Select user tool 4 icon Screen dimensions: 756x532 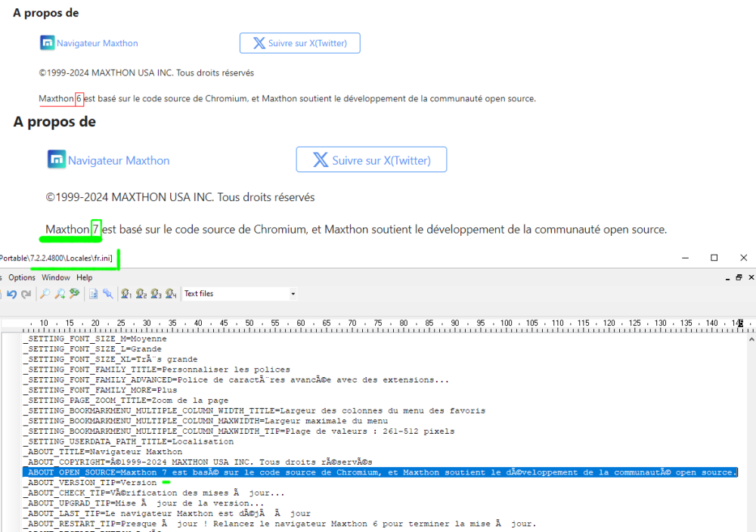(171, 294)
